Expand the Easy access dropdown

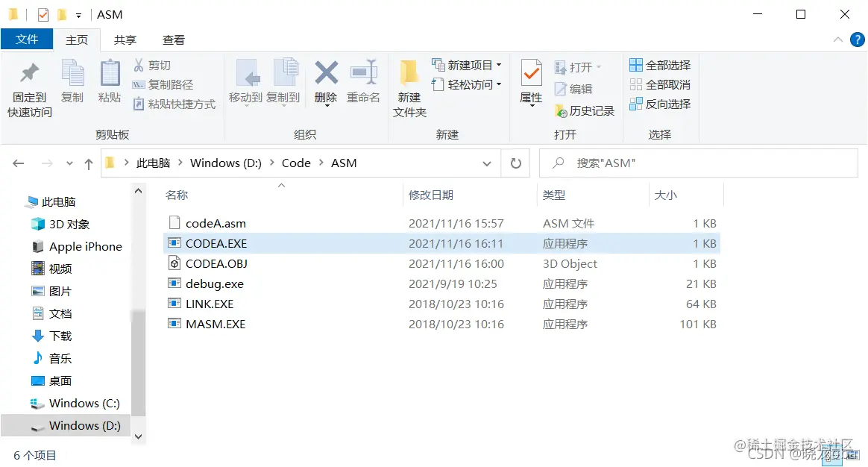(x=499, y=85)
